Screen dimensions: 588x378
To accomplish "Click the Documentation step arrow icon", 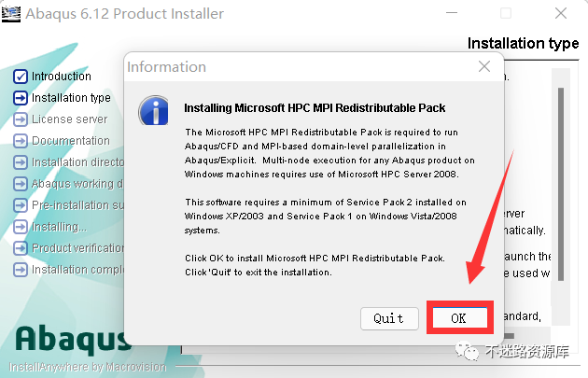I will click(x=21, y=141).
